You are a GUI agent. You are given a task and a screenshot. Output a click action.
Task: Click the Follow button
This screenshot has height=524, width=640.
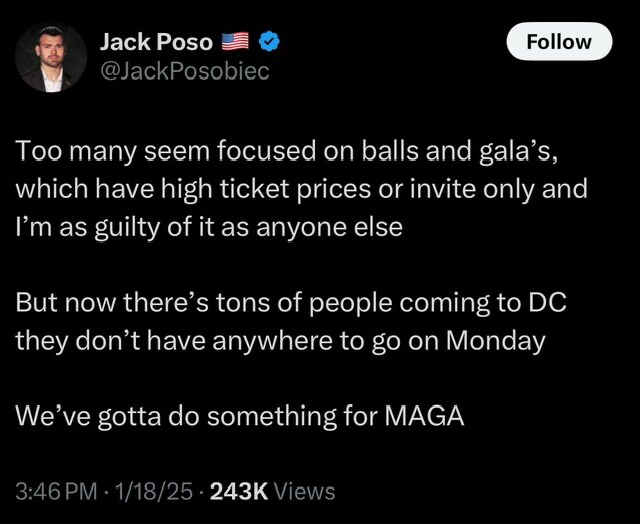click(x=559, y=42)
